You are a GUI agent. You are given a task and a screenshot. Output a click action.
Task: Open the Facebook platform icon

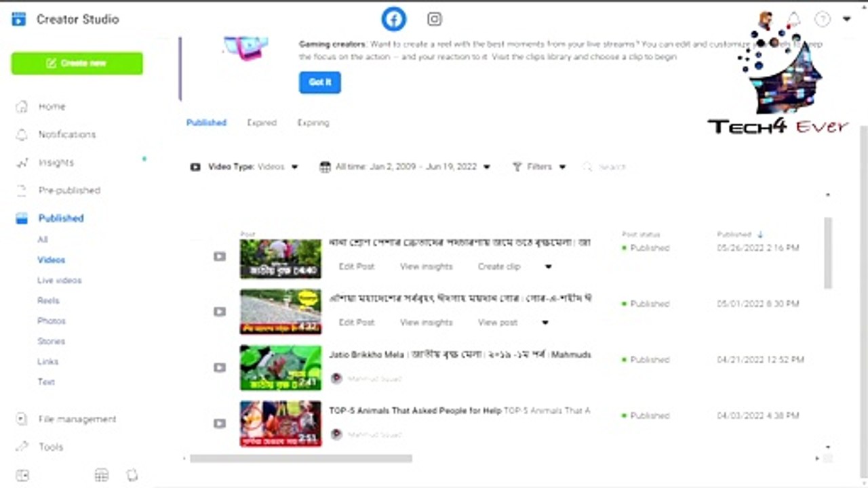(393, 19)
